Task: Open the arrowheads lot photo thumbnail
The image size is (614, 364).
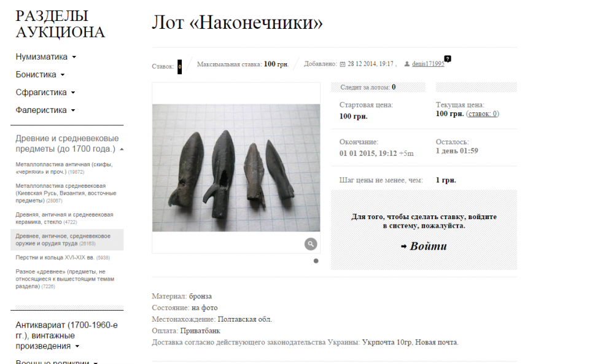Action: click(236, 168)
